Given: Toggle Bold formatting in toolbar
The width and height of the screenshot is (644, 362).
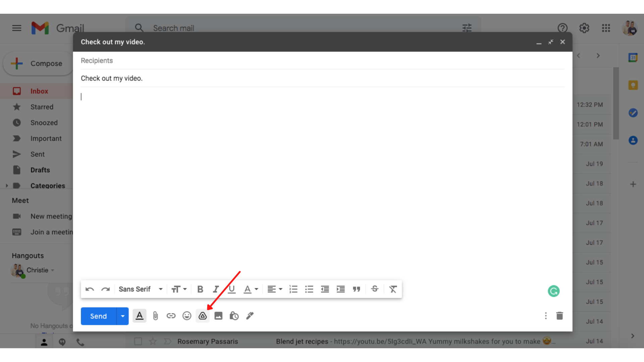Looking at the screenshot, I should tap(200, 289).
